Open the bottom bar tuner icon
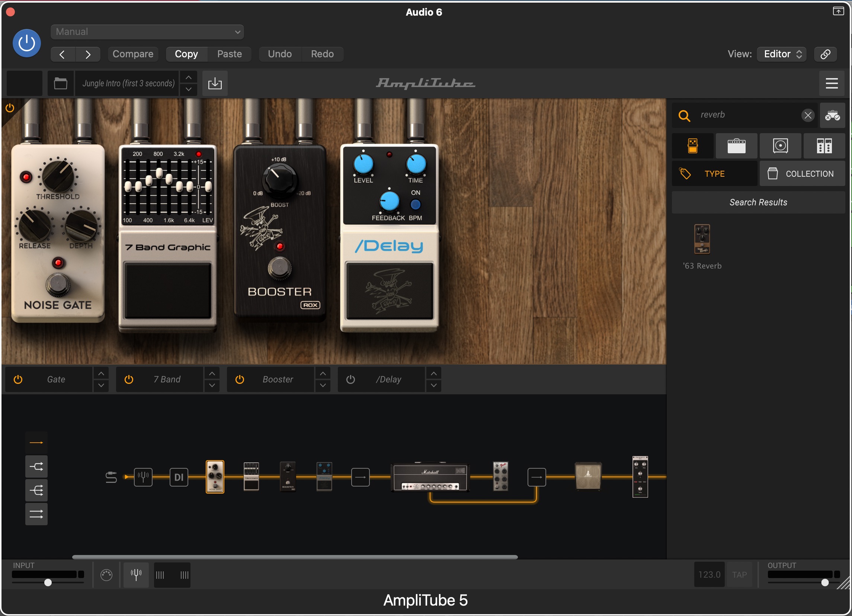The image size is (852, 616). [136, 575]
